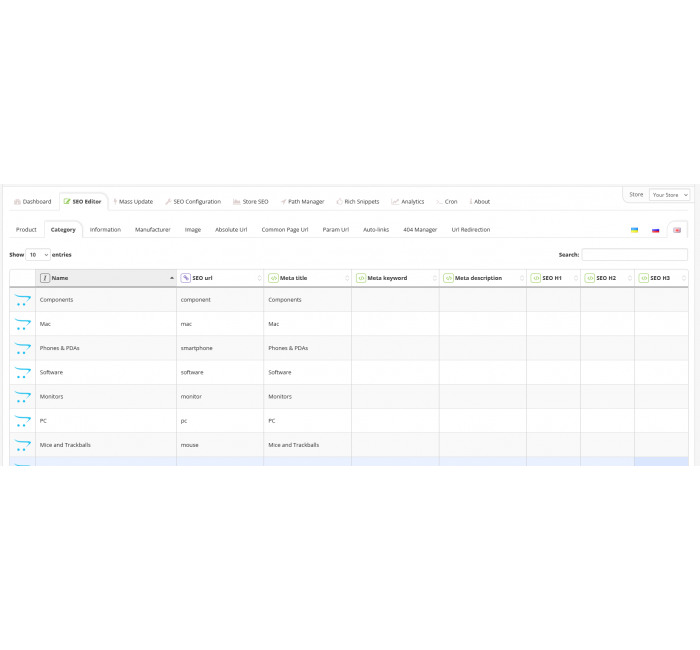Open the Image sub-tab
The width and height of the screenshot is (700, 650).
pos(193,229)
